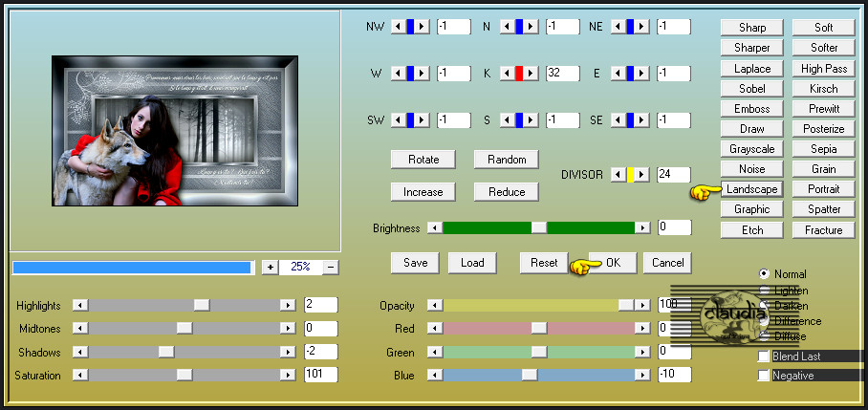Apply the Sharper preset

(751, 48)
